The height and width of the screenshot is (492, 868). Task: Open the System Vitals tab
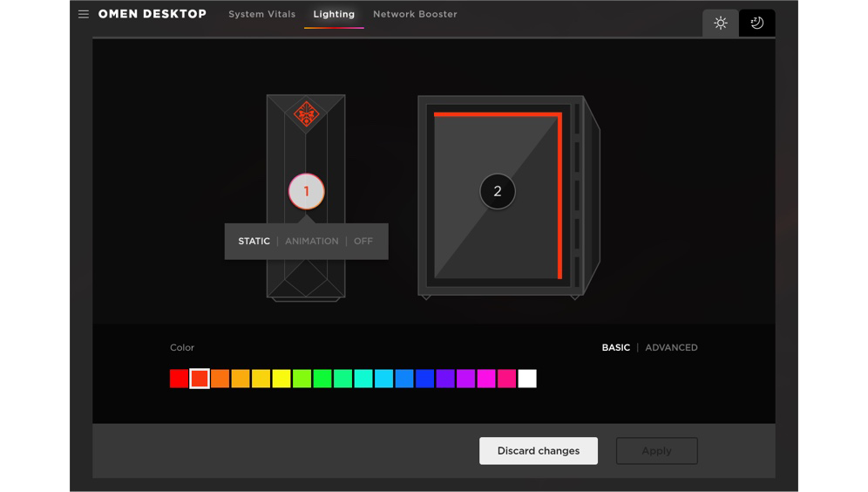(x=261, y=15)
